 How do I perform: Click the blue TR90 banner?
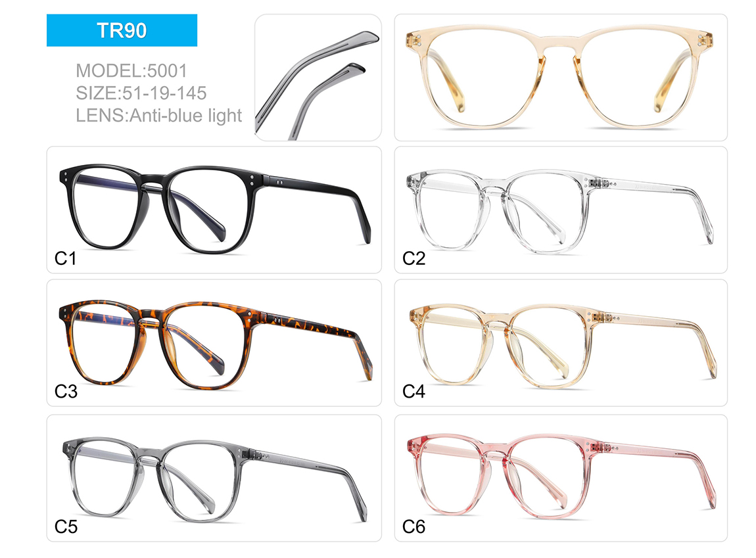[x=122, y=30]
